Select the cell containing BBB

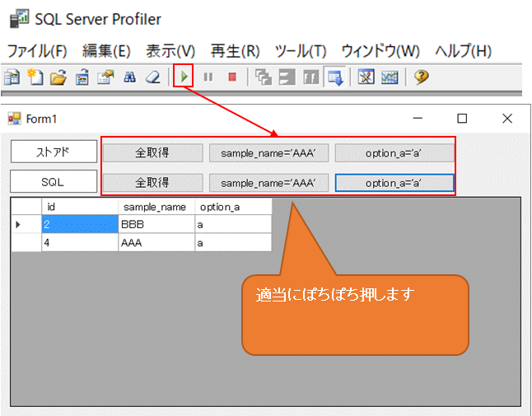click(x=156, y=224)
